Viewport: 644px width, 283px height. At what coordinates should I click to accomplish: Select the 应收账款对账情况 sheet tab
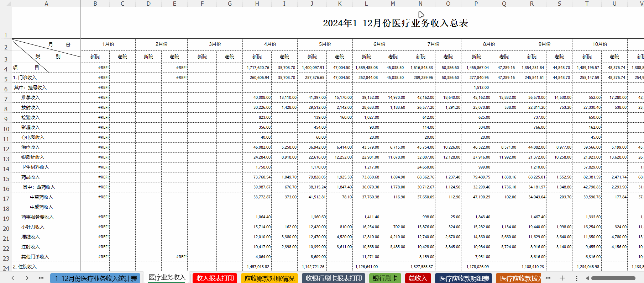[x=269, y=278]
